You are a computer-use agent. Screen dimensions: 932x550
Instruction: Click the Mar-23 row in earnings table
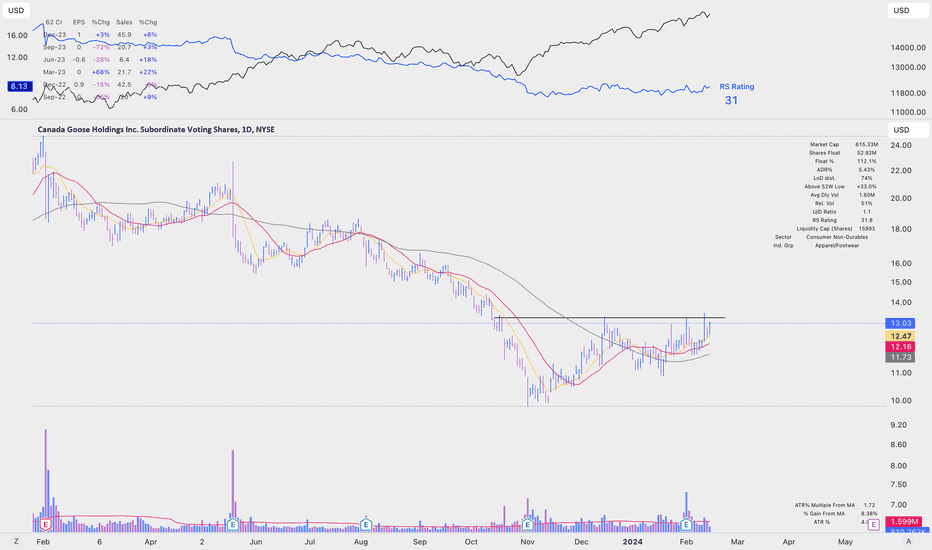tap(99, 72)
